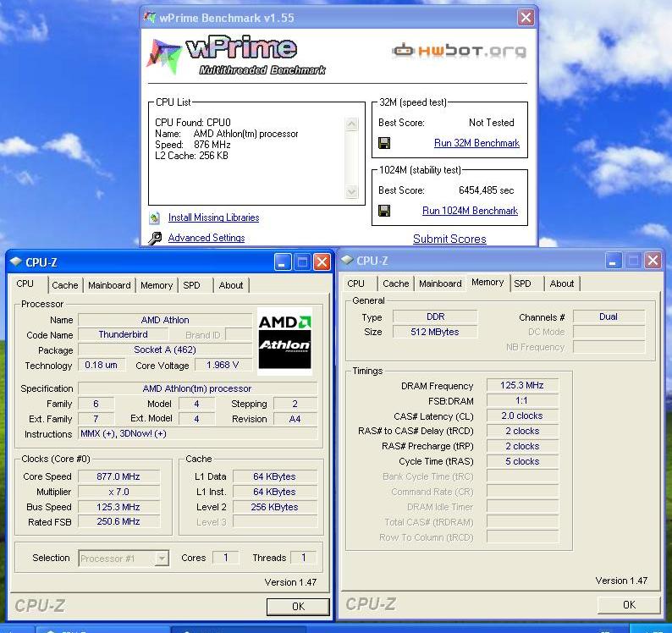Click the Level 2 '256 KBytes' cache value

[x=275, y=507]
